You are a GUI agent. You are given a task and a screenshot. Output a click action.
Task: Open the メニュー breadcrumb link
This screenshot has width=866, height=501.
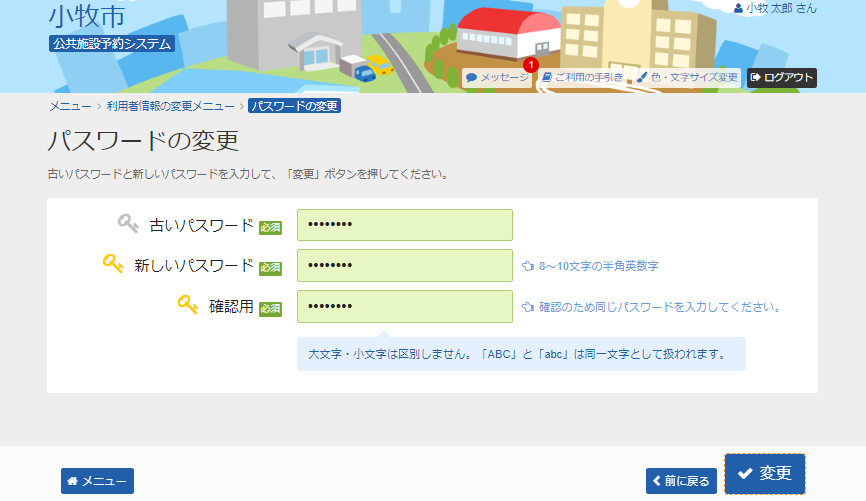point(69,106)
